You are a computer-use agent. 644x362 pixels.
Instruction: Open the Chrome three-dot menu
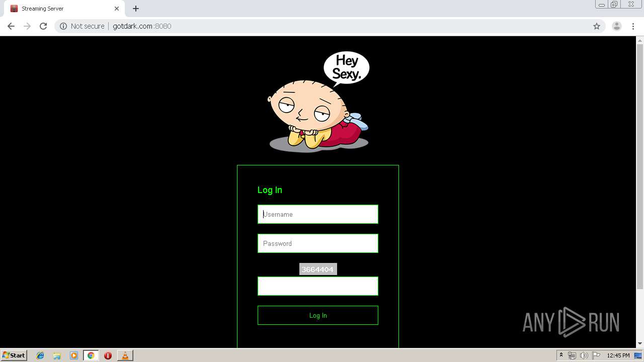coord(633,26)
